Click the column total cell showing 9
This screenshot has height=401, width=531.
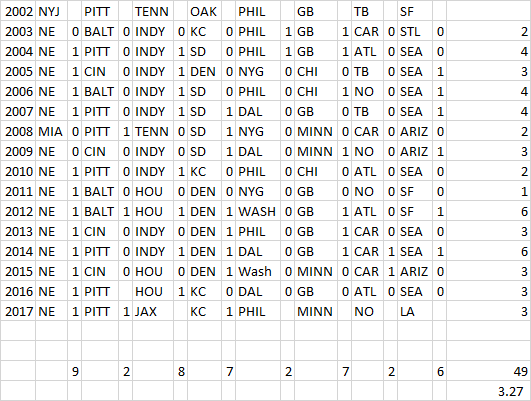pos(75,371)
